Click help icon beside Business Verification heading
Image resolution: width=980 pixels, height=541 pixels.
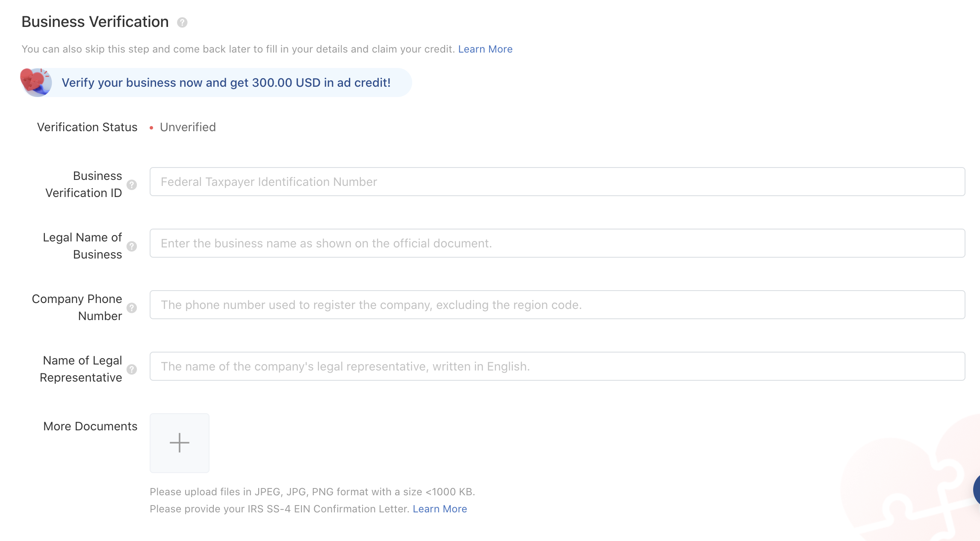pos(182,22)
